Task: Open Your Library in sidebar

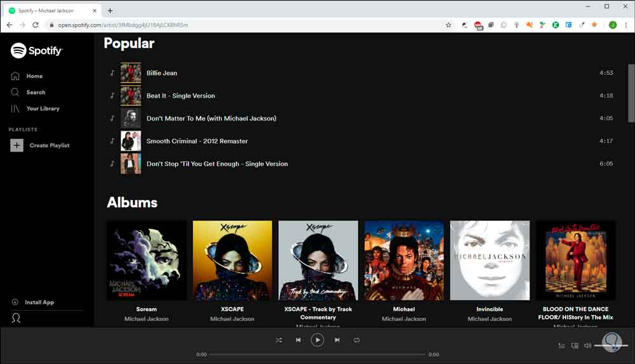Action: coord(35,108)
